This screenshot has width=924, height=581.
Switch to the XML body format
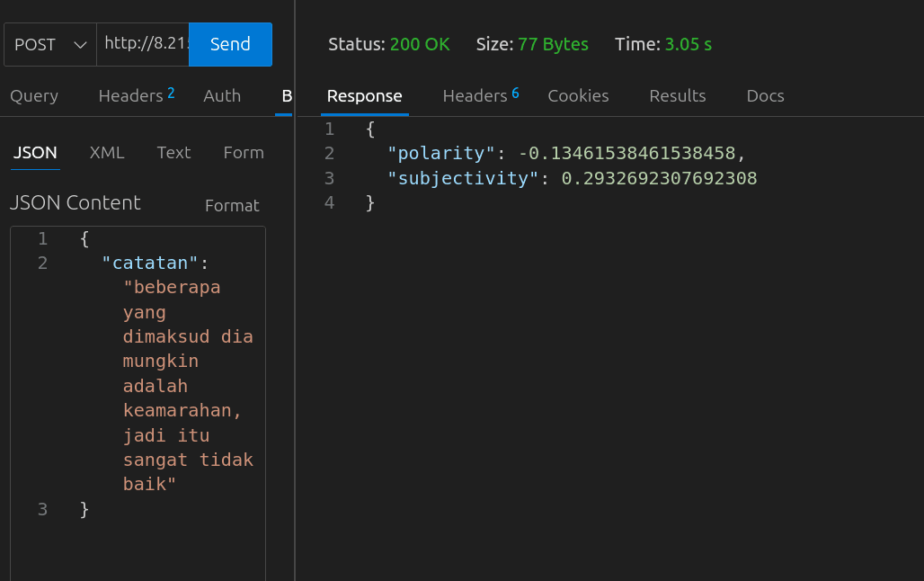[107, 152]
